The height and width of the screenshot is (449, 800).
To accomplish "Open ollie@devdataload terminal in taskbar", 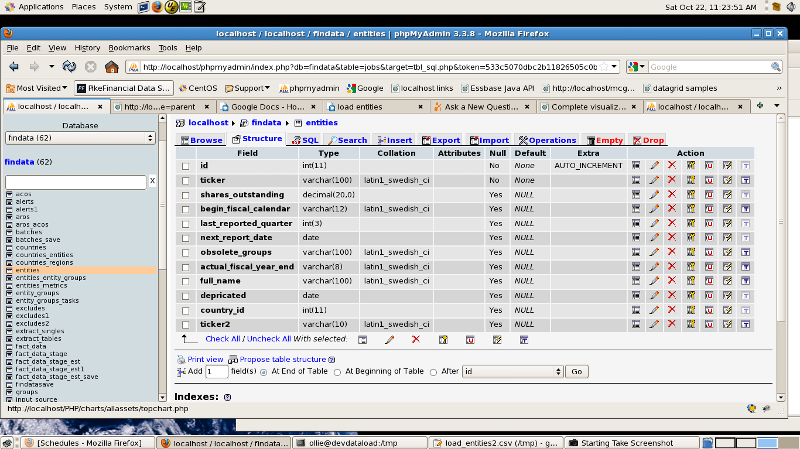I will coord(359,443).
